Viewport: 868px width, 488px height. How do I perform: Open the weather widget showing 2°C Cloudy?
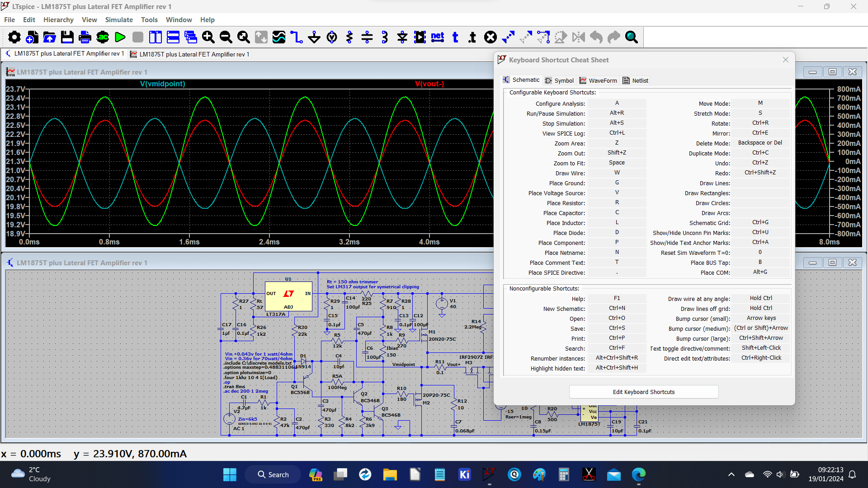pyautogui.click(x=31, y=474)
